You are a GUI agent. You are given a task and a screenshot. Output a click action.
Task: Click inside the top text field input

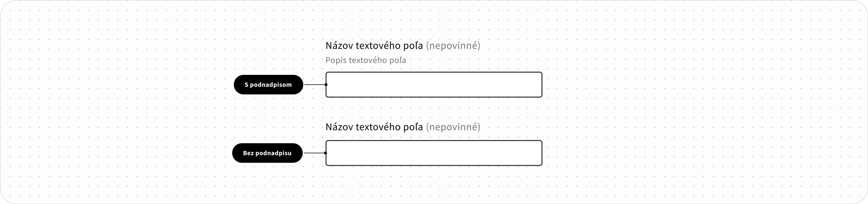433,84
